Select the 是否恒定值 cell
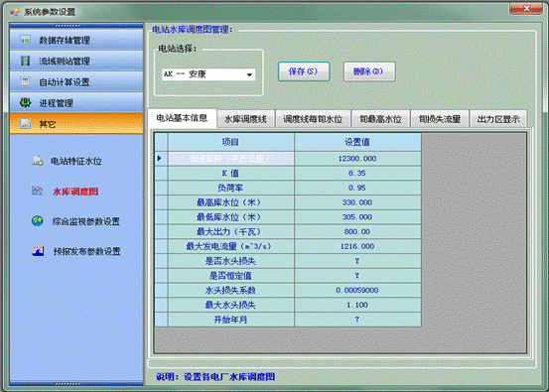Screen dimensions: 549x392 (231, 276)
